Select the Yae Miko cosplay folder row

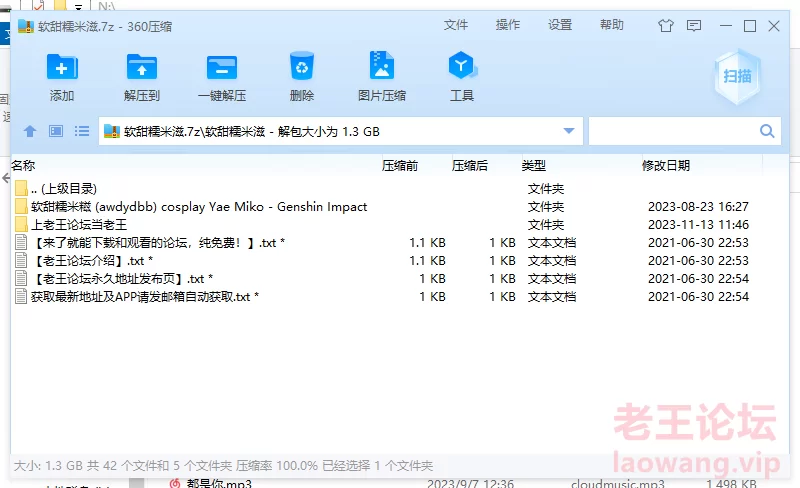tap(388, 207)
